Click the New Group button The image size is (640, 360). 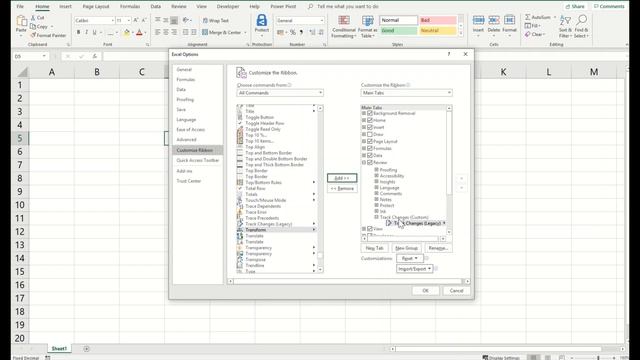tap(407, 248)
